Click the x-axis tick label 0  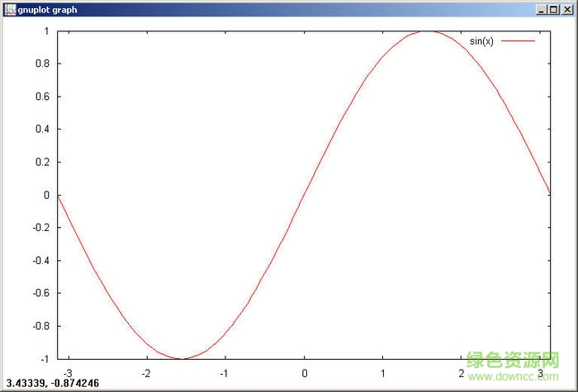click(305, 372)
